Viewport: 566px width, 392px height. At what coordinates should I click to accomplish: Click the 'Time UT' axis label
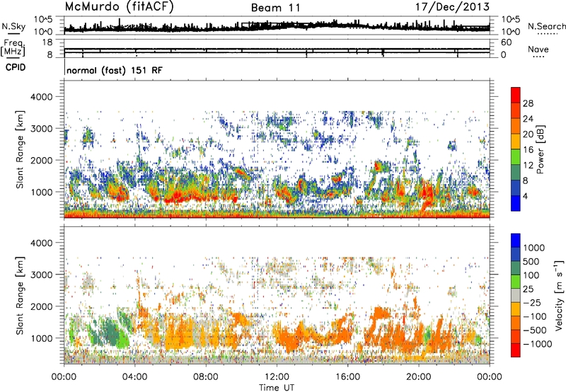(x=277, y=388)
